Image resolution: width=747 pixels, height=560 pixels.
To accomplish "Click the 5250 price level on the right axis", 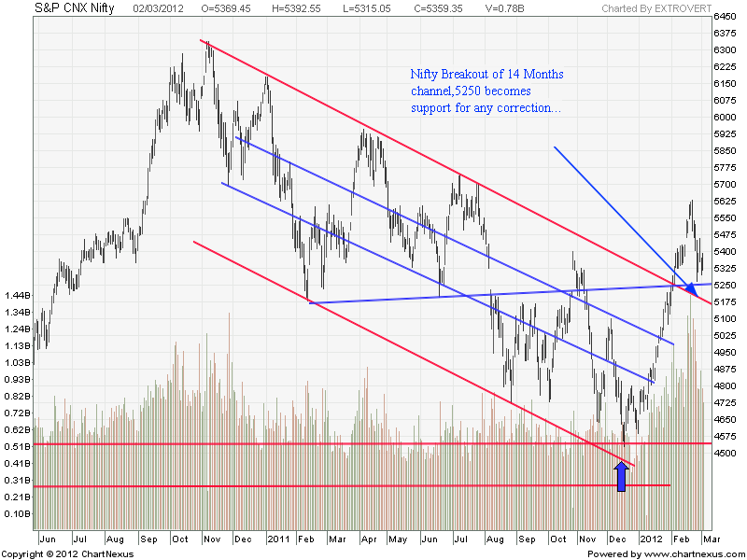I will (x=724, y=285).
